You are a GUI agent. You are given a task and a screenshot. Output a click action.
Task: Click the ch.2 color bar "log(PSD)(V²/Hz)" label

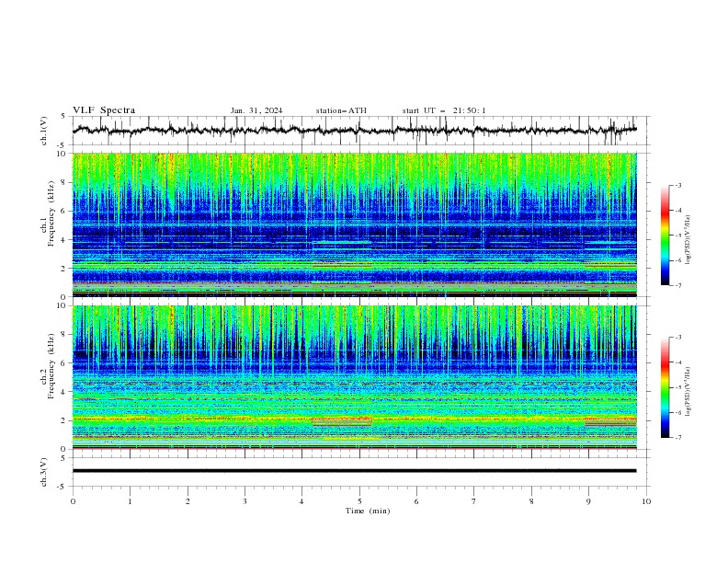688,392
